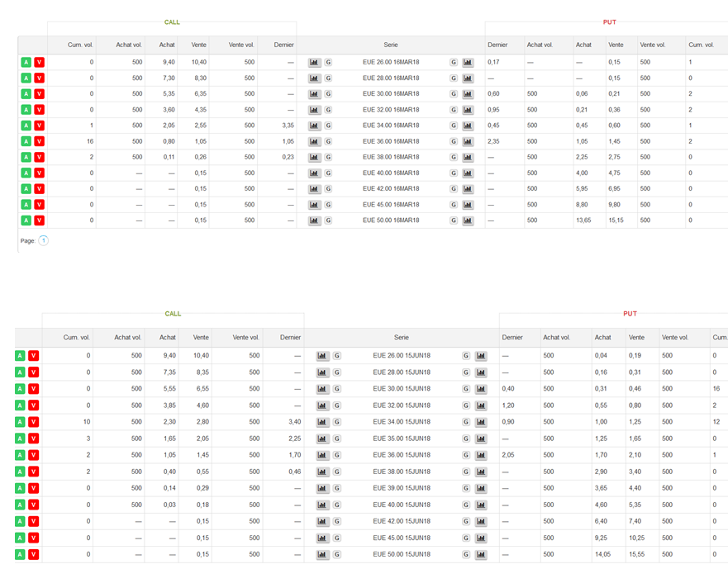The width and height of the screenshot is (728, 569).
Task: Open put-side chart icon for EUE 45.00 16MAR18
Action: pos(468,205)
